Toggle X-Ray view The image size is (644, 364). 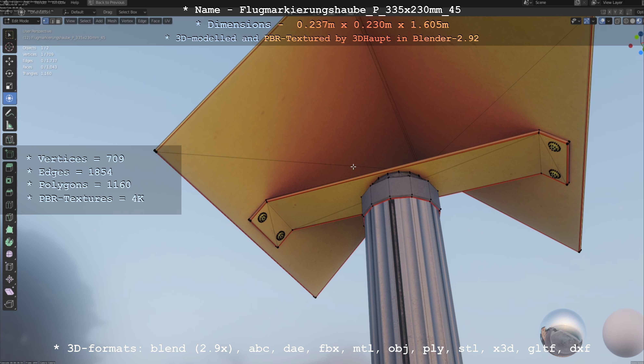click(617, 21)
